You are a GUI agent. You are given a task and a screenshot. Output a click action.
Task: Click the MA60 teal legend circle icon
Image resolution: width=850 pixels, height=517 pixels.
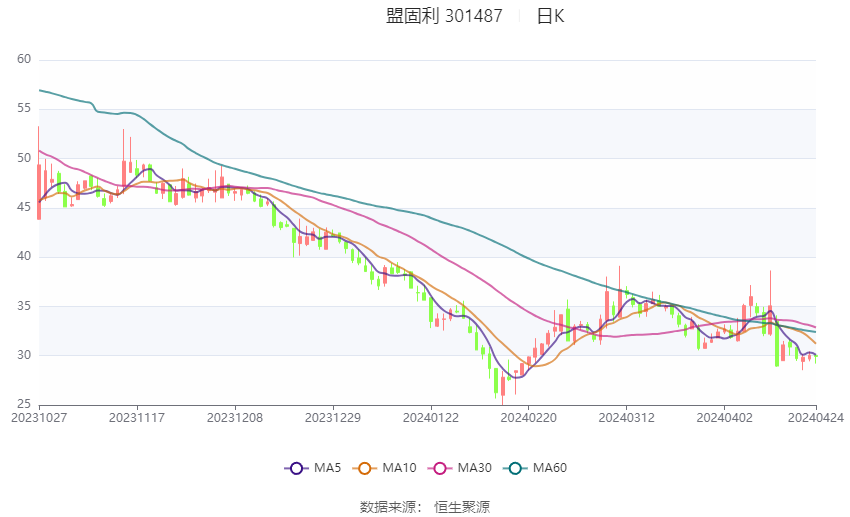pyautogui.click(x=513, y=468)
